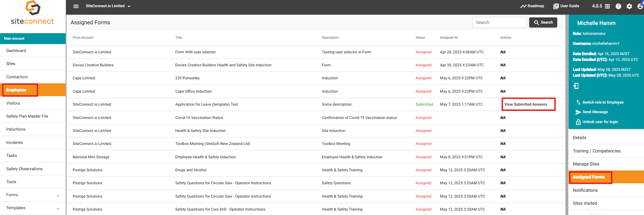
Task: Click 'Form With user selector' title
Action: tap(195, 52)
